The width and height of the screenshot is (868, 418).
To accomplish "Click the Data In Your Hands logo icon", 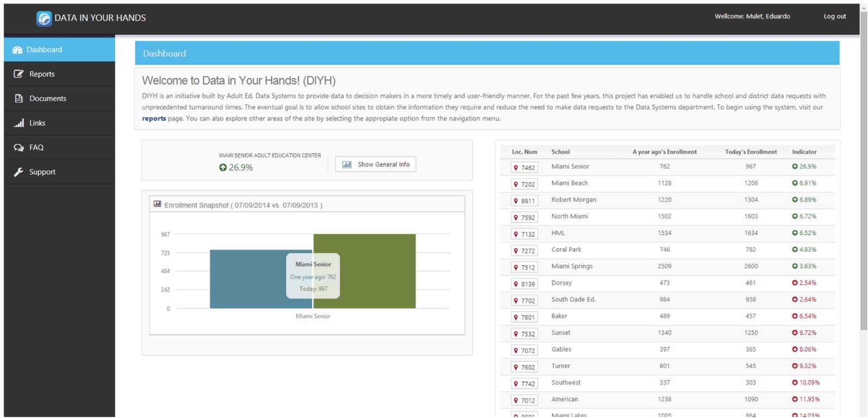I will [44, 18].
